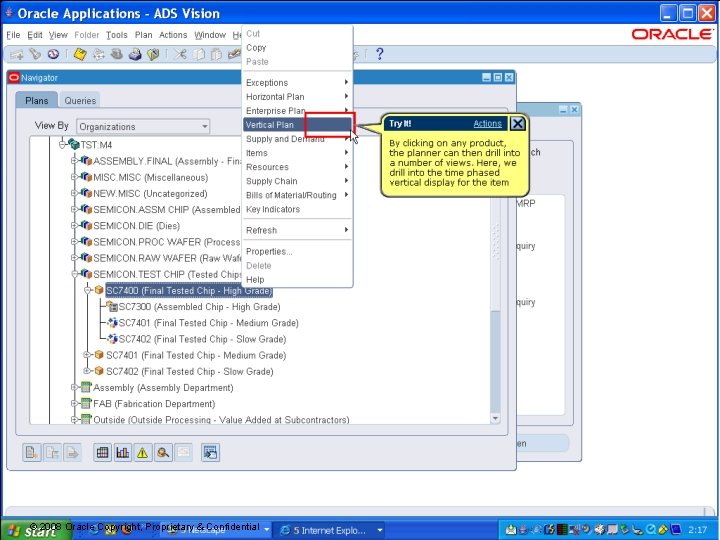Click the Save disk icon in toolbar
This screenshot has height=540, width=720.
click(80, 54)
